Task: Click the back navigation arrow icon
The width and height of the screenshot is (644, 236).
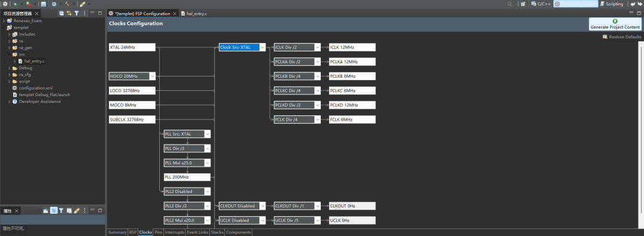Action: pos(633,4)
